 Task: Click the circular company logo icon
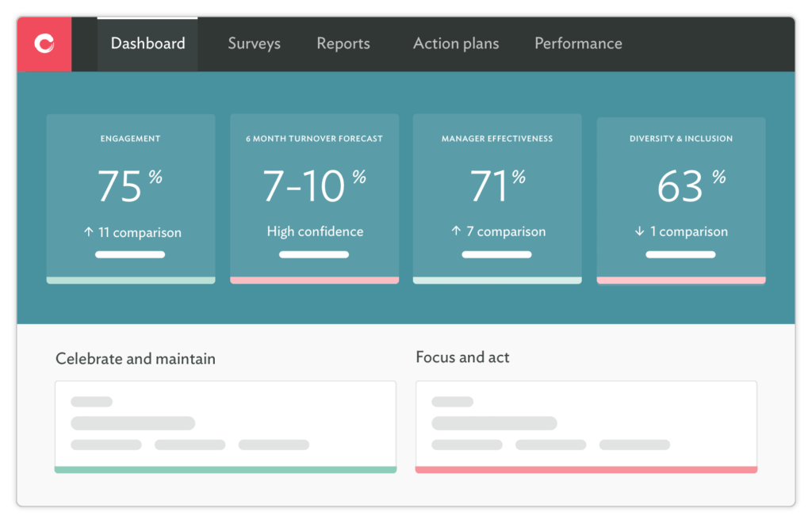(44, 44)
